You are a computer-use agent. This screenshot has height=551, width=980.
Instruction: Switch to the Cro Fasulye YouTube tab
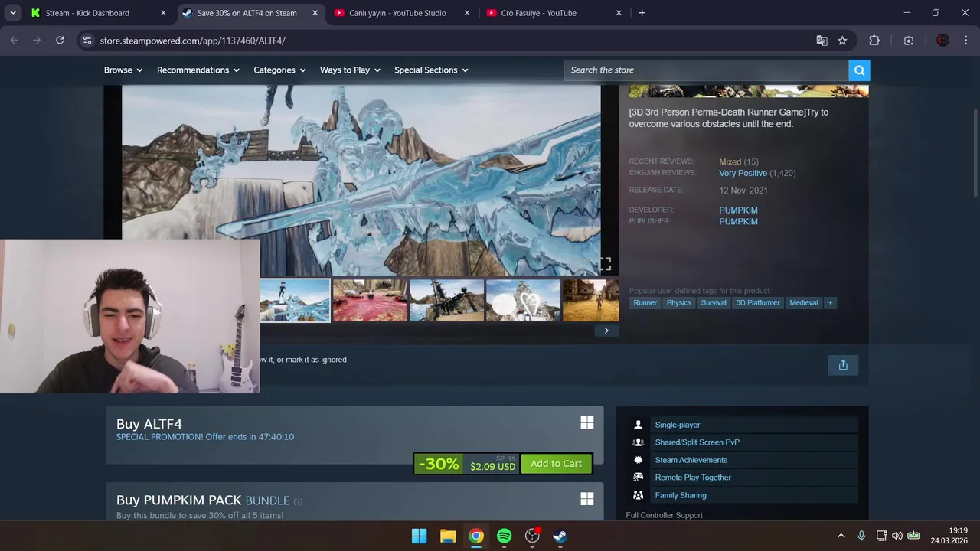coord(556,13)
